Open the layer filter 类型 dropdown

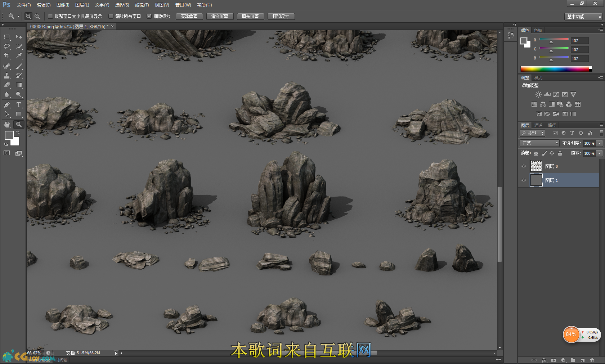tap(532, 133)
